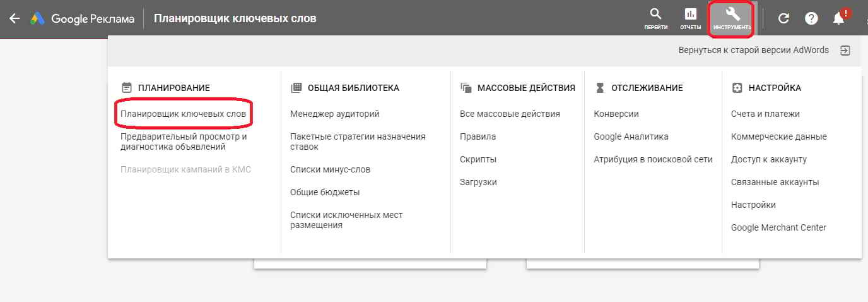
Task: Click the НАСТРОЙКА heading
Action: coord(775,88)
